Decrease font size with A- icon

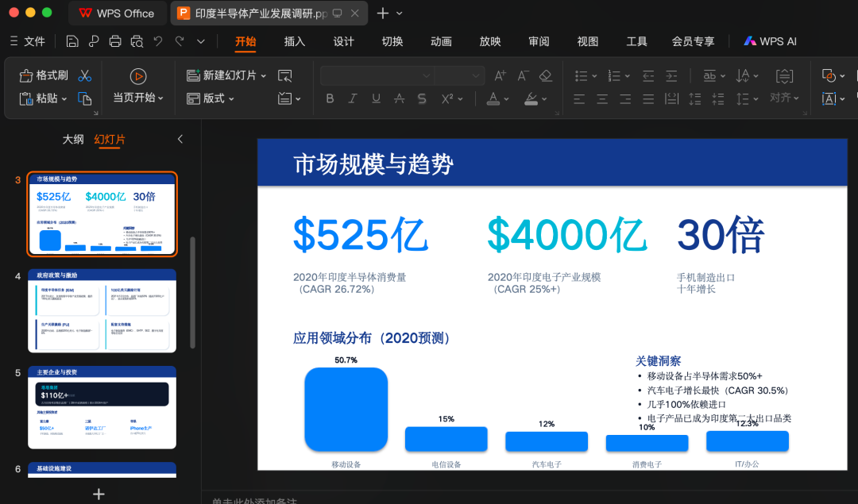click(x=523, y=75)
